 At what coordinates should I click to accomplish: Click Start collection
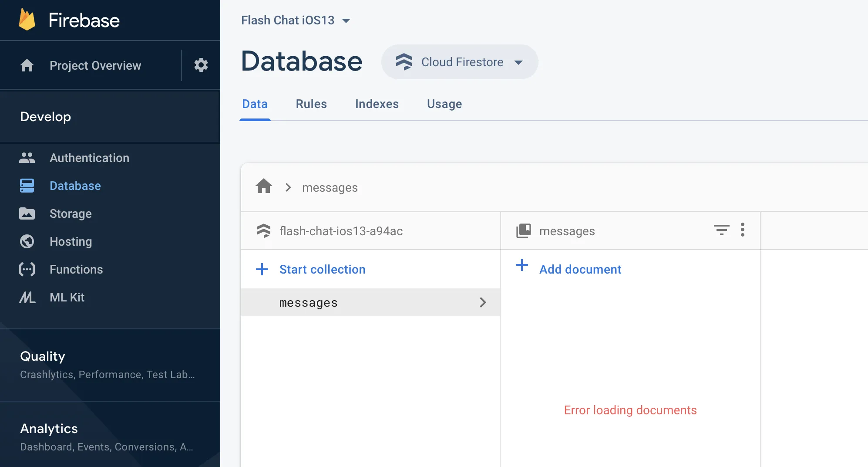click(322, 269)
